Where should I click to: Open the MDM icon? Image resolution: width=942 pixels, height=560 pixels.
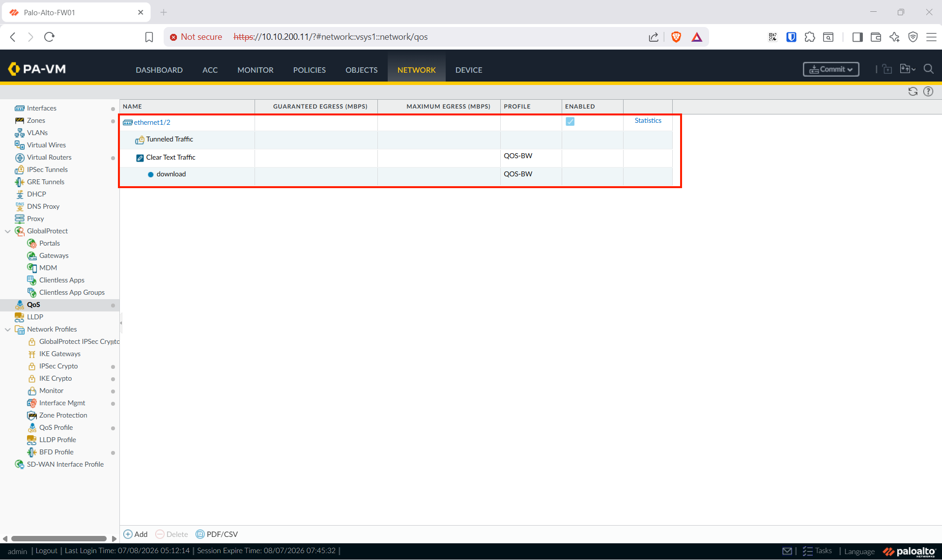[x=32, y=268]
